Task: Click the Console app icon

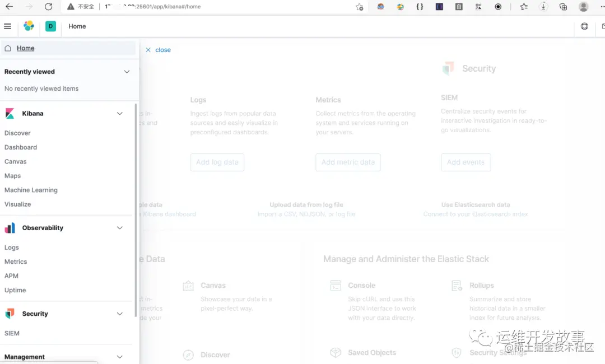Action: (336, 286)
